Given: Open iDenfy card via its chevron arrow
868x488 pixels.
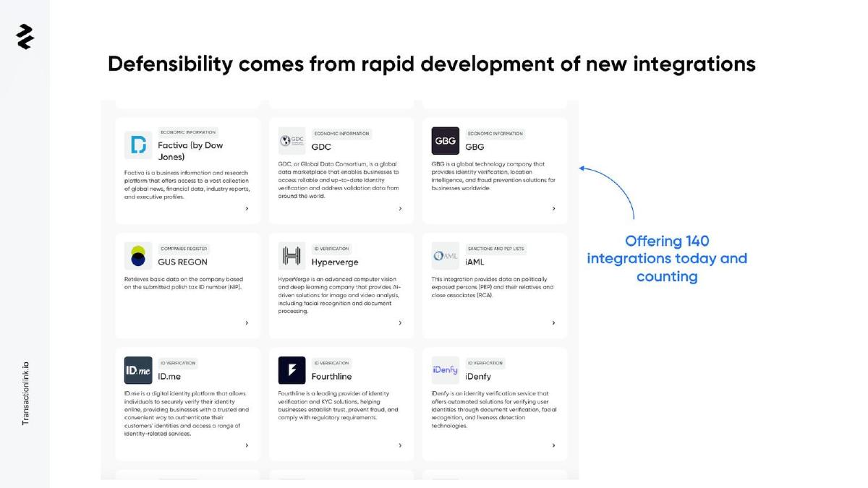Looking at the screenshot, I should click(554, 445).
